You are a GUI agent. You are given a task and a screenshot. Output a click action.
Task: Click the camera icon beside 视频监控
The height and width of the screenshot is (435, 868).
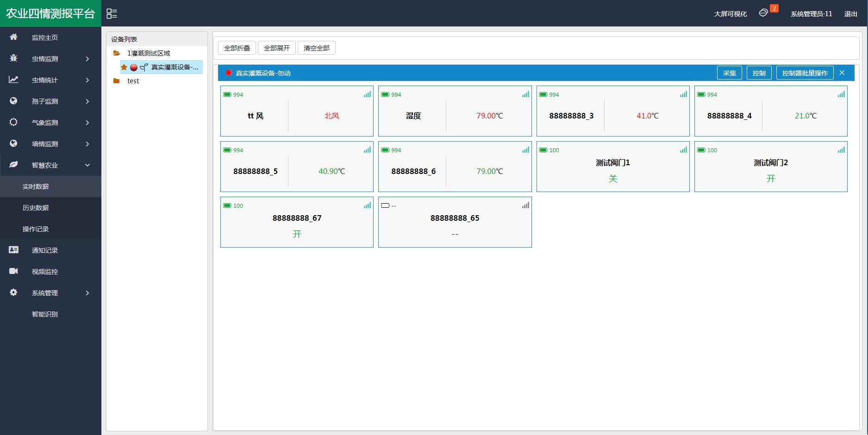coord(13,271)
